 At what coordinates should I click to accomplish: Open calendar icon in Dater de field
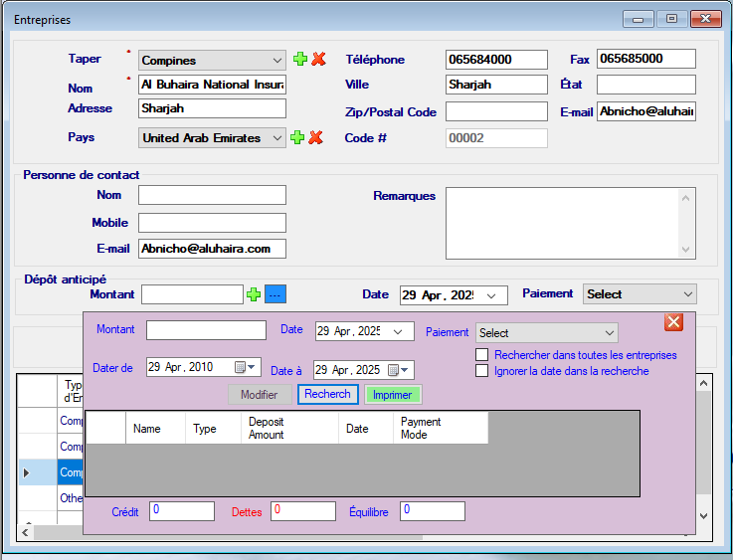tap(245, 369)
